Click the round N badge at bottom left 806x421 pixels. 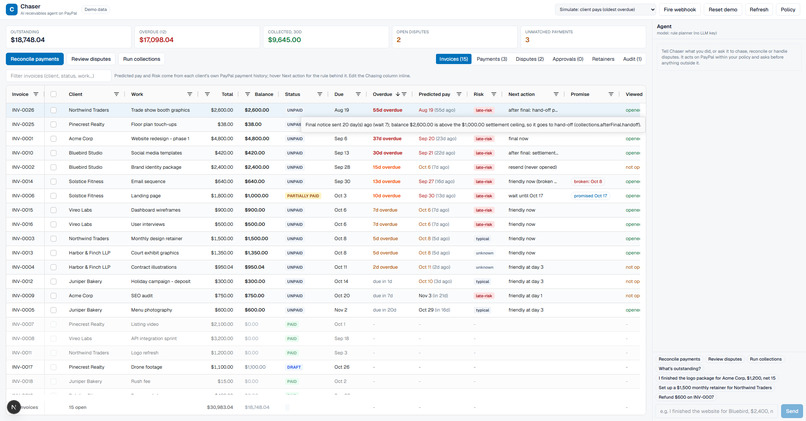(14, 407)
